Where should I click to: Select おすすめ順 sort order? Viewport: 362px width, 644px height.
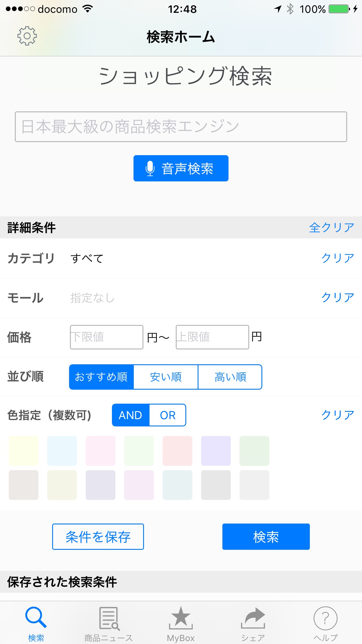coord(101,377)
